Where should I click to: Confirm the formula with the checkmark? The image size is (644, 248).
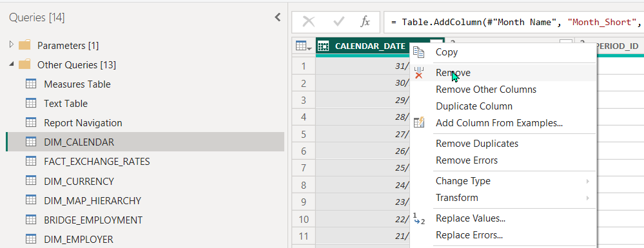pos(339,22)
